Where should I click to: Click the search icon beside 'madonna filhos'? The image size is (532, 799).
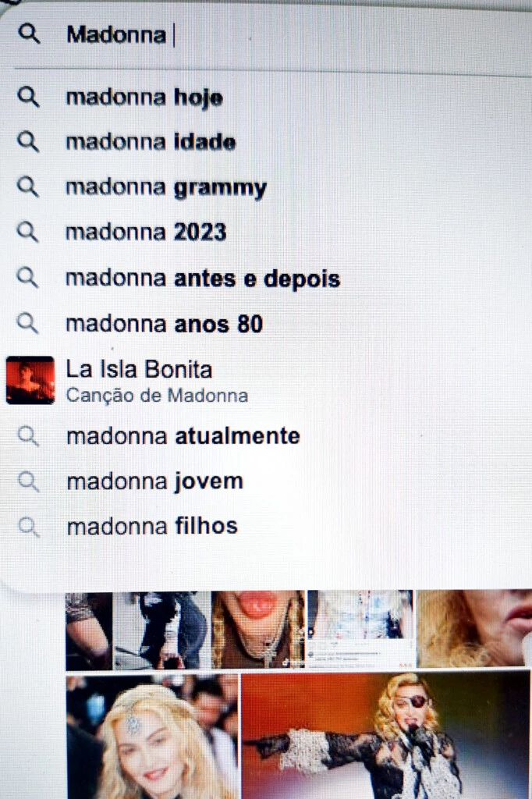click(x=29, y=527)
